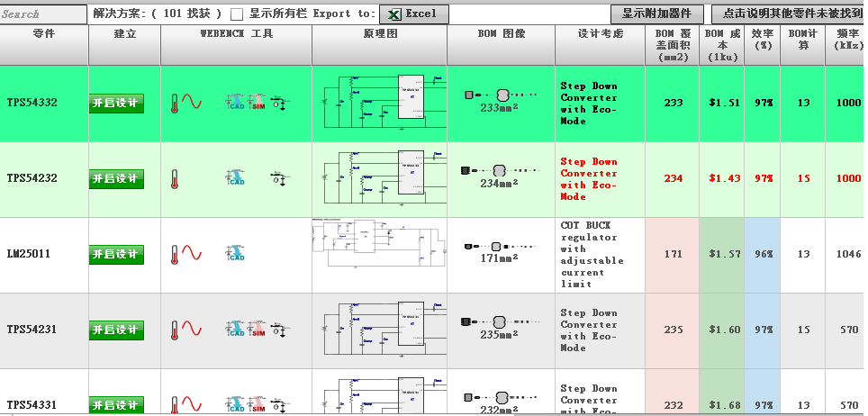868x416 pixels.
Task: Sort by the 零件 column header
Action: coord(44,45)
